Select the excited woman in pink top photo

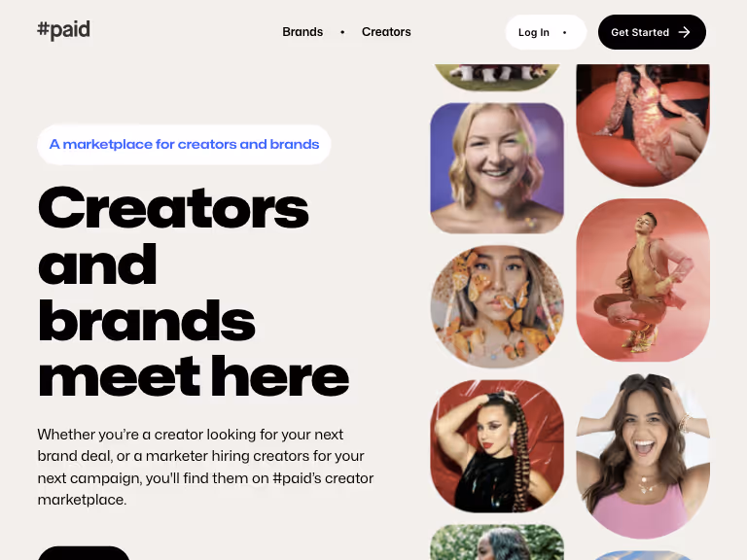tap(643, 456)
